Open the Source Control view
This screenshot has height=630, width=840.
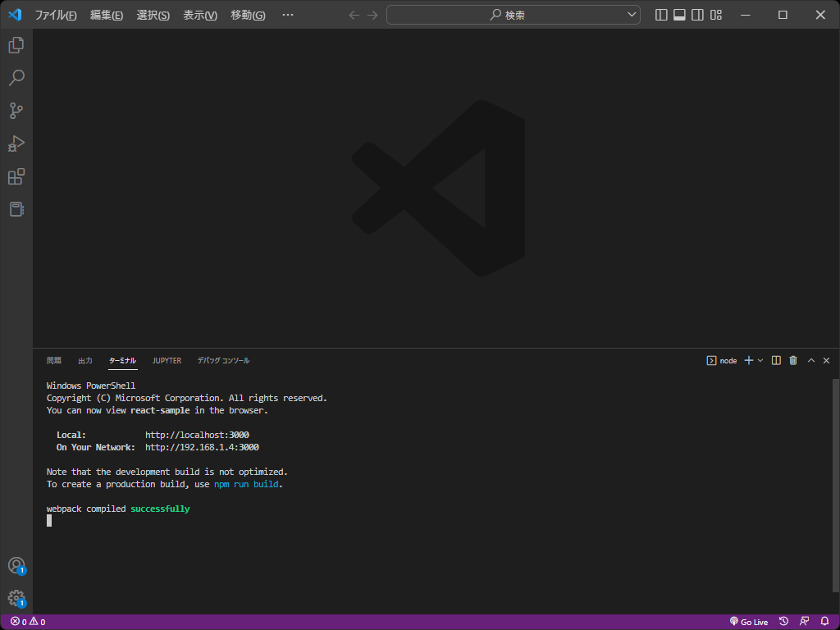tap(16, 111)
